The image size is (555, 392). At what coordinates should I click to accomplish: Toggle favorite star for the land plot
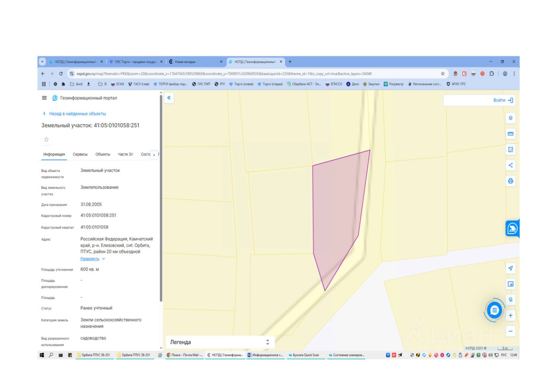[x=46, y=139]
